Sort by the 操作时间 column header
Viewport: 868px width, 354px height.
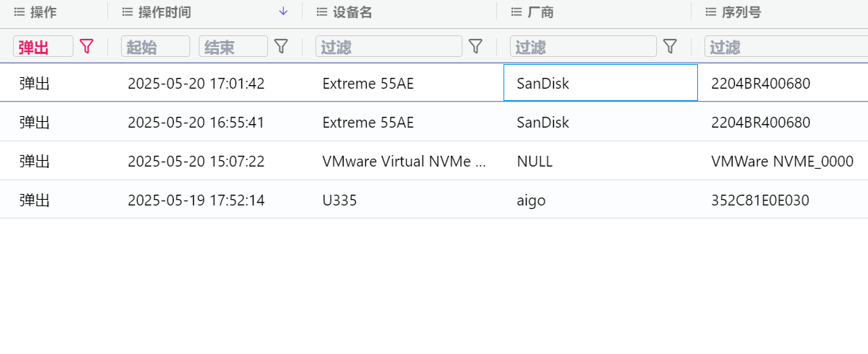click(x=165, y=12)
